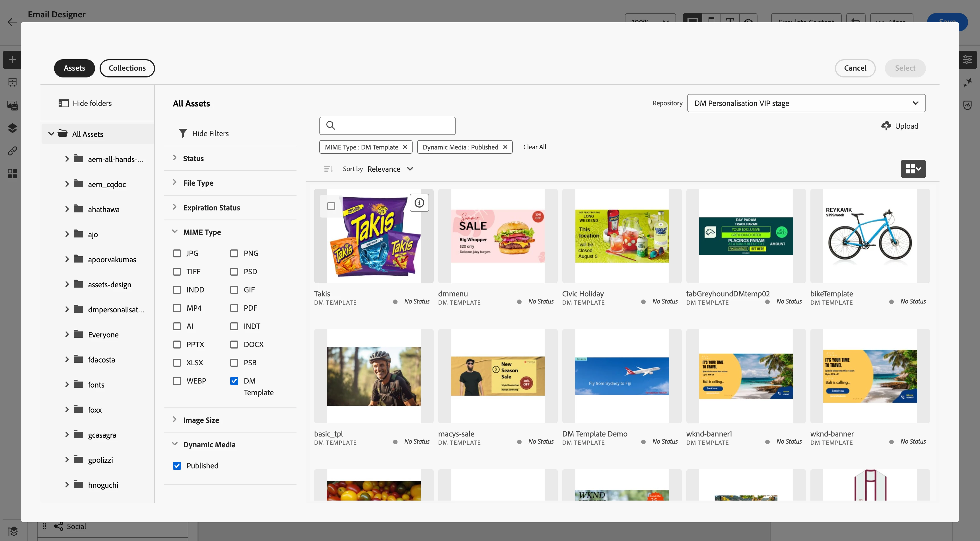The image size is (980, 541).
Task: Remove the Dynamic Media Published filter chip
Action: pyautogui.click(x=505, y=147)
